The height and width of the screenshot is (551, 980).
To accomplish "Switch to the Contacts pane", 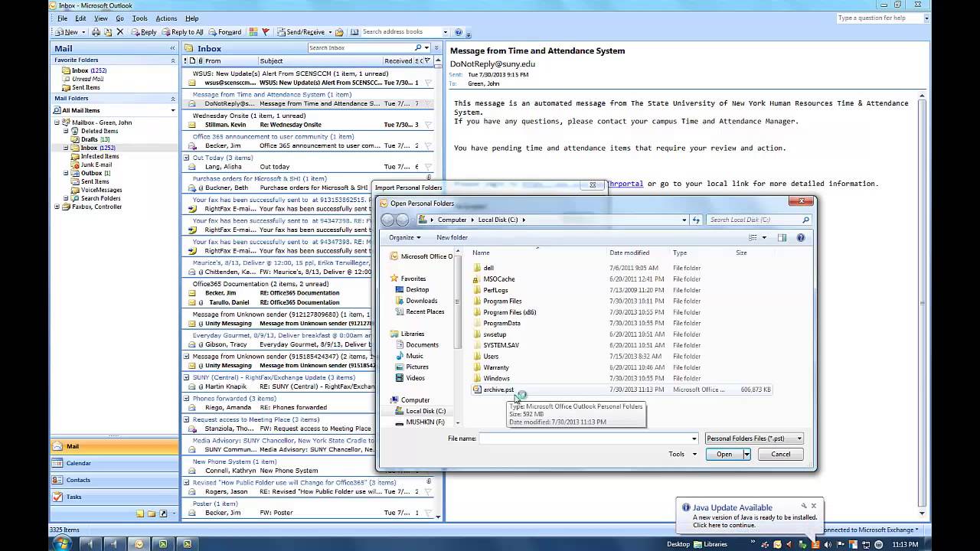I will pos(115,480).
